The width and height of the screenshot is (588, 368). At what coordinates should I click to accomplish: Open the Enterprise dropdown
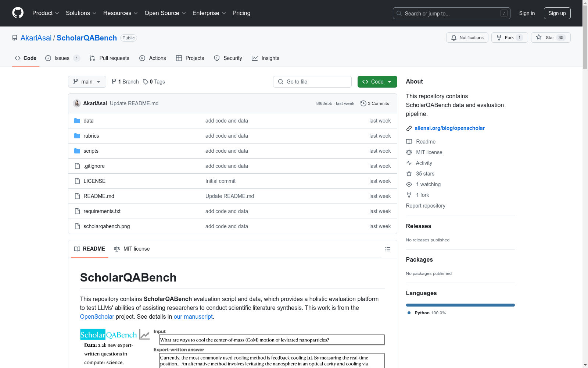coord(209,13)
